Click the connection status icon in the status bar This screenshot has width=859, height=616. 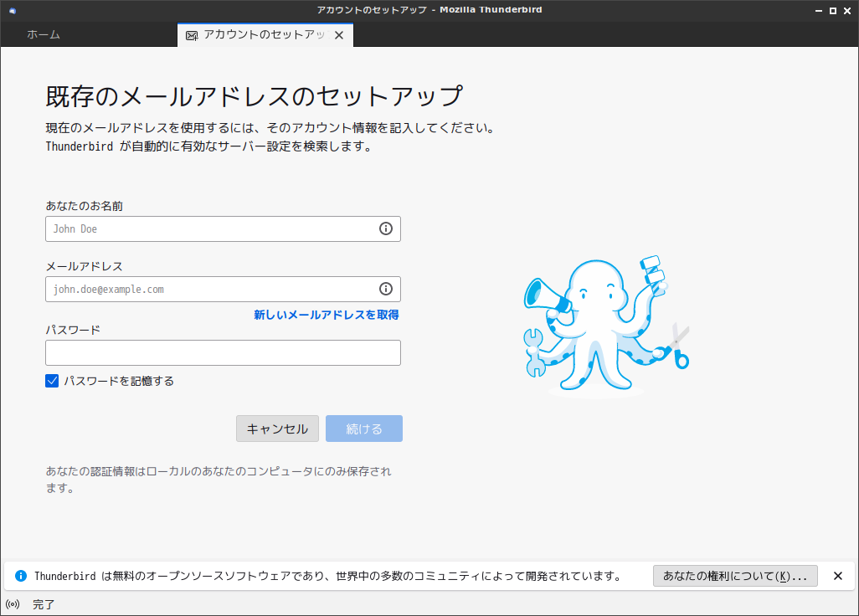(x=13, y=604)
